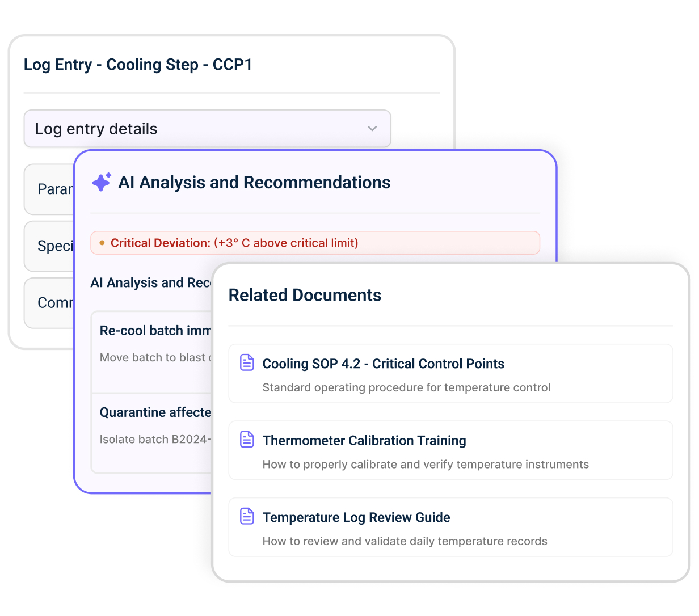Select the Quarantine affected batch recommendation
Image resolution: width=699 pixels, height=616 pixels.
(x=153, y=412)
